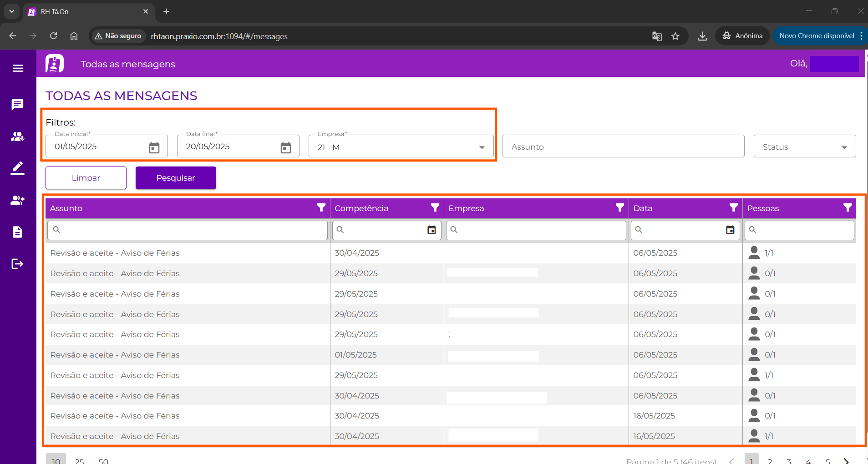The image size is (868, 464).
Task: Open the tab search chevron in Chrome
Action: [11, 11]
